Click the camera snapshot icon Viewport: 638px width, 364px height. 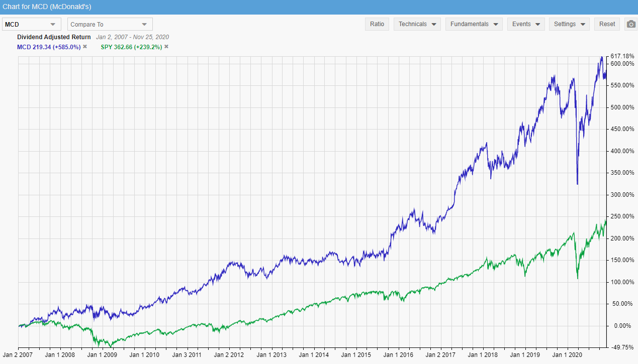[x=631, y=24]
